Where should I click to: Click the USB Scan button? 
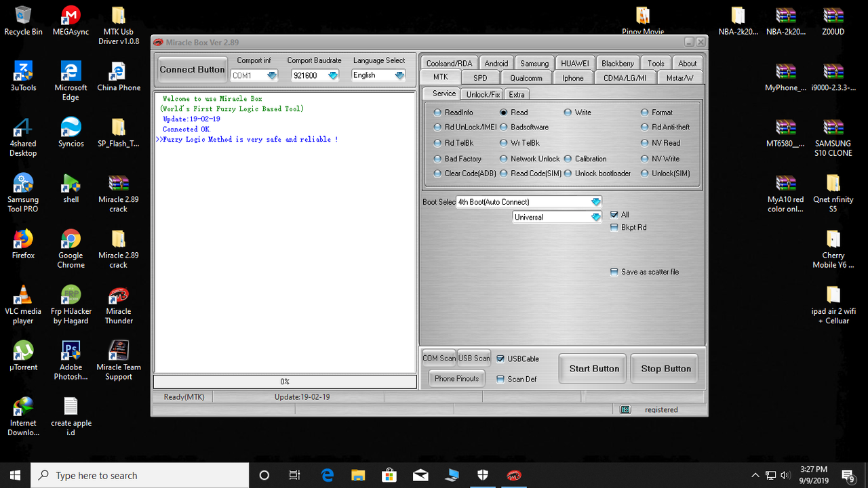474,359
